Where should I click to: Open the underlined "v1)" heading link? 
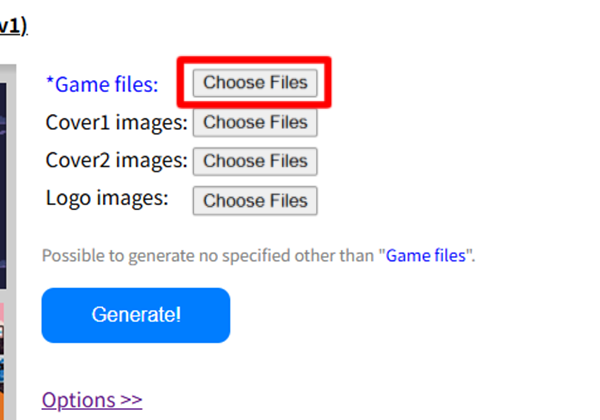(12, 26)
